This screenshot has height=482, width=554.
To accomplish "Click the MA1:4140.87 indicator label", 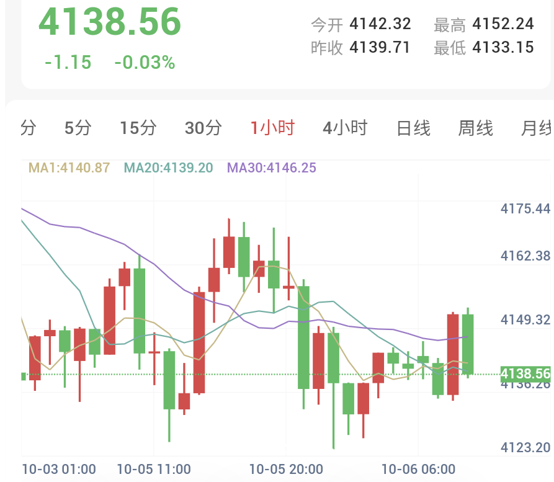I will point(69,168).
